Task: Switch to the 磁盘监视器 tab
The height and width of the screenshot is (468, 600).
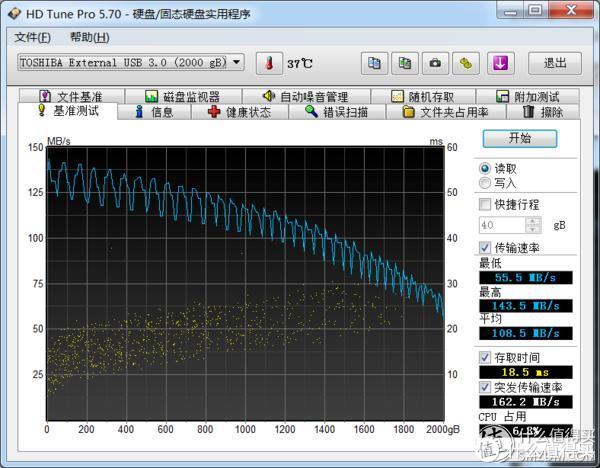Action: click(183, 96)
